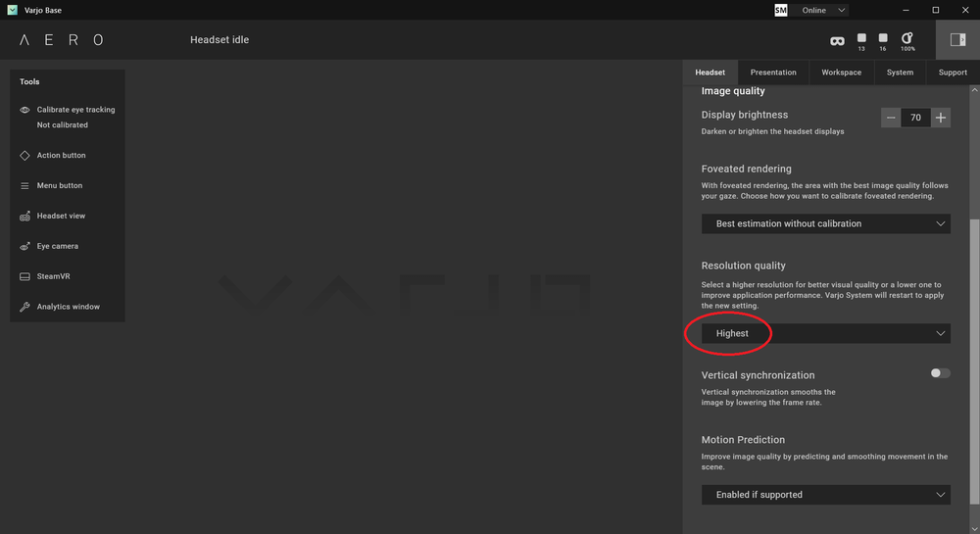Click the SM user avatar
This screenshot has height=534, width=980.
(781, 10)
